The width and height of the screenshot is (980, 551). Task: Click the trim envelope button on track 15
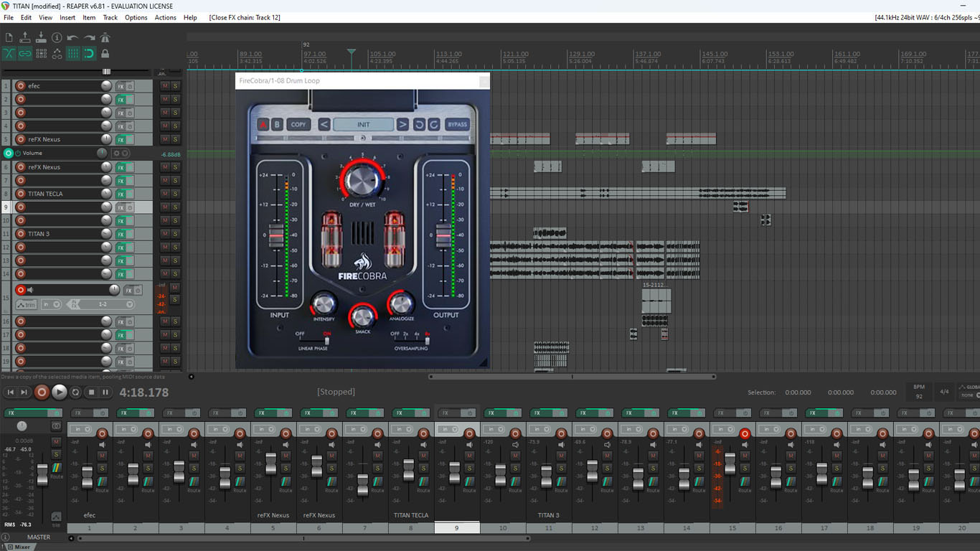tap(26, 304)
